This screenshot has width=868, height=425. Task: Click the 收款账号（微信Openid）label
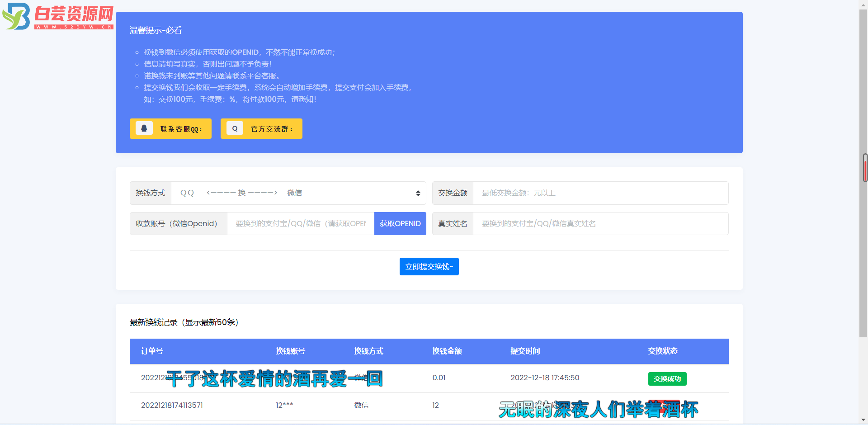[179, 224]
